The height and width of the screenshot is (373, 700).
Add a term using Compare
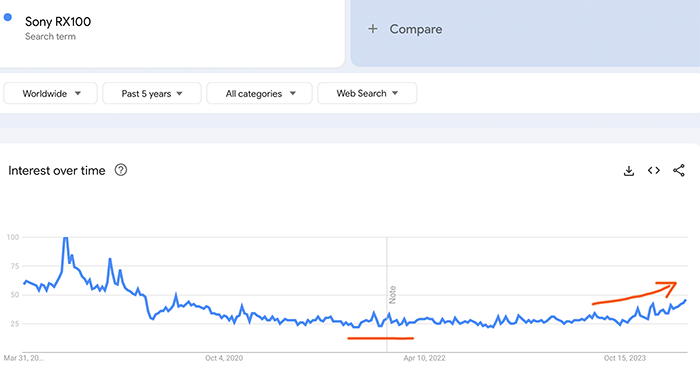(x=416, y=29)
